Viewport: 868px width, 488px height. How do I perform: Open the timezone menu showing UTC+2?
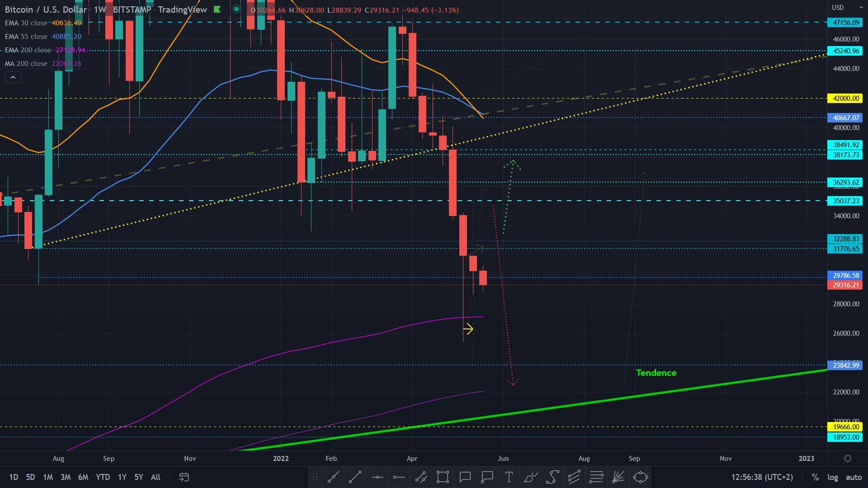[x=762, y=477]
